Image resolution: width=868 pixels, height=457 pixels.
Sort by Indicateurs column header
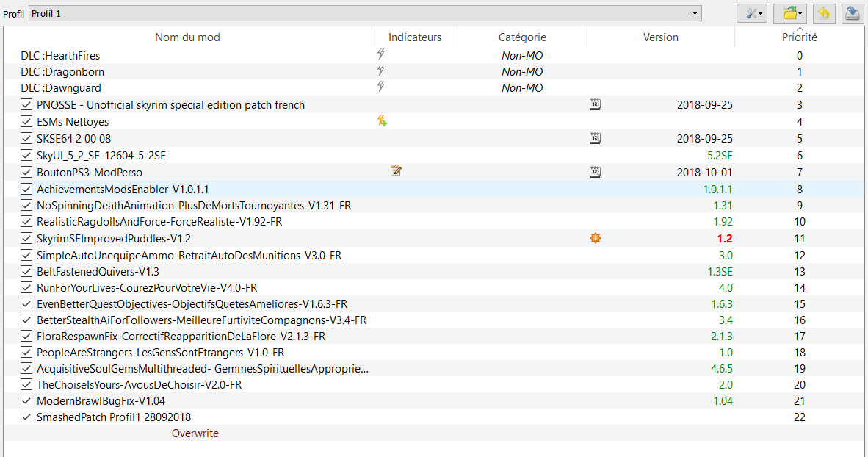[x=415, y=37]
